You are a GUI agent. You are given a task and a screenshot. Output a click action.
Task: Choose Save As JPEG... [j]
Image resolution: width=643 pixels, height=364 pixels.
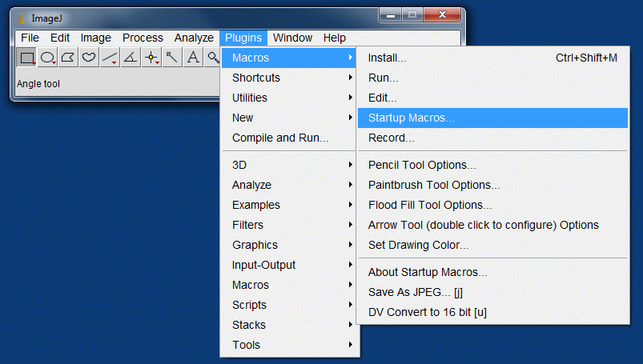(x=493, y=292)
